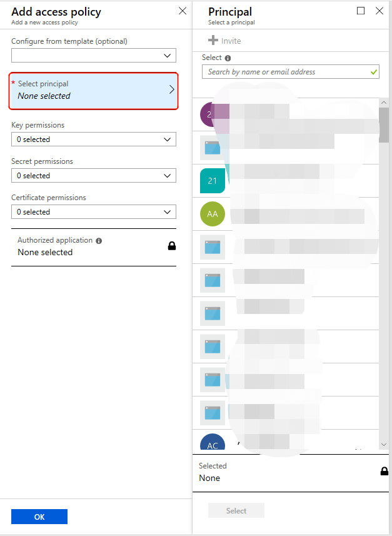Click the info icon next to Select label
This screenshot has width=392, height=536.
coord(228,58)
